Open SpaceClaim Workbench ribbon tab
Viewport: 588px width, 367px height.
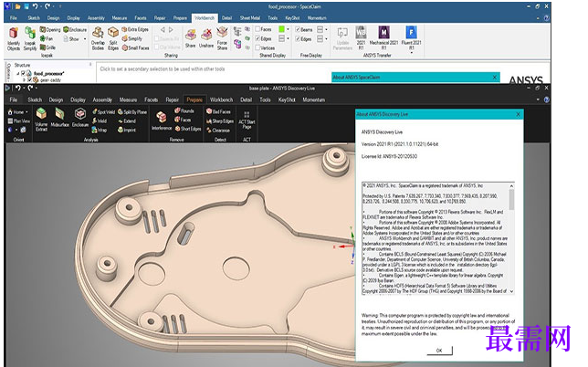click(x=205, y=17)
